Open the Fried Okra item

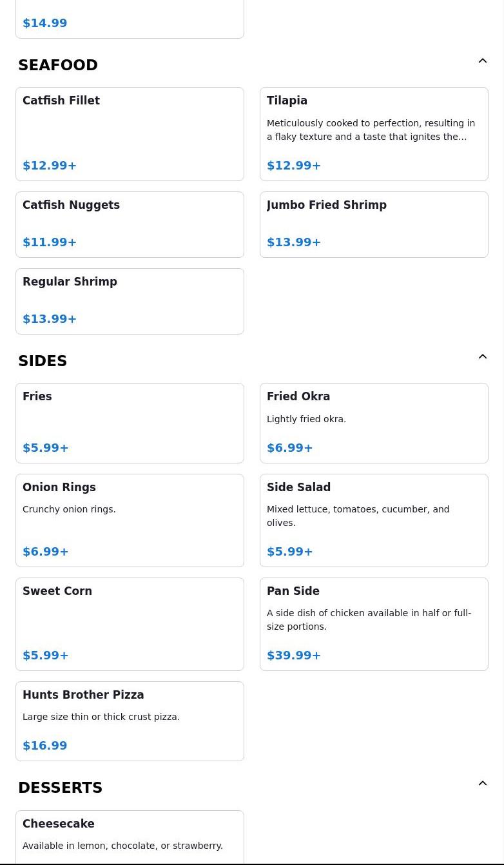click(x=374, y=423)
